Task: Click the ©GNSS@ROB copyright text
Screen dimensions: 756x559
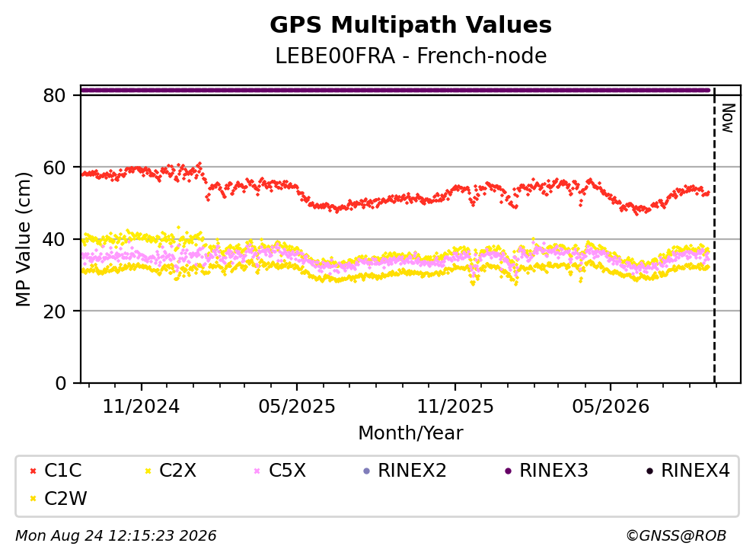Action: tap(676, 536)
